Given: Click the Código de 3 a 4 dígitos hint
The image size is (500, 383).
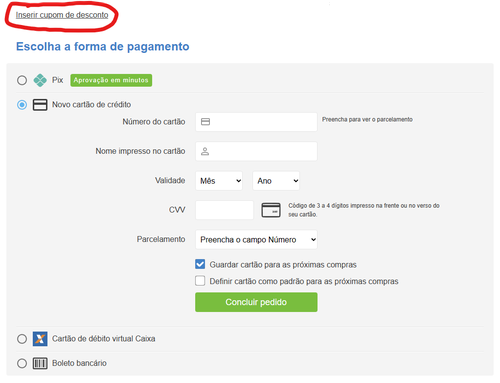Looking at the screenshot, I should coord(364,210).
